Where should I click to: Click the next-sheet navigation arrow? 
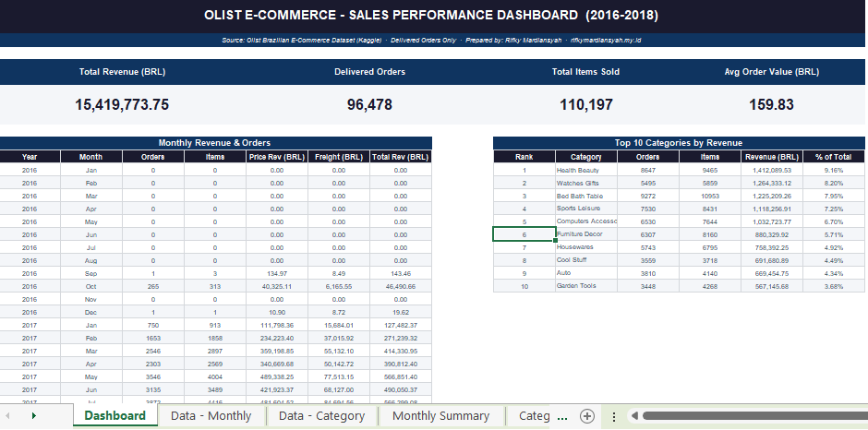point(34,415)
